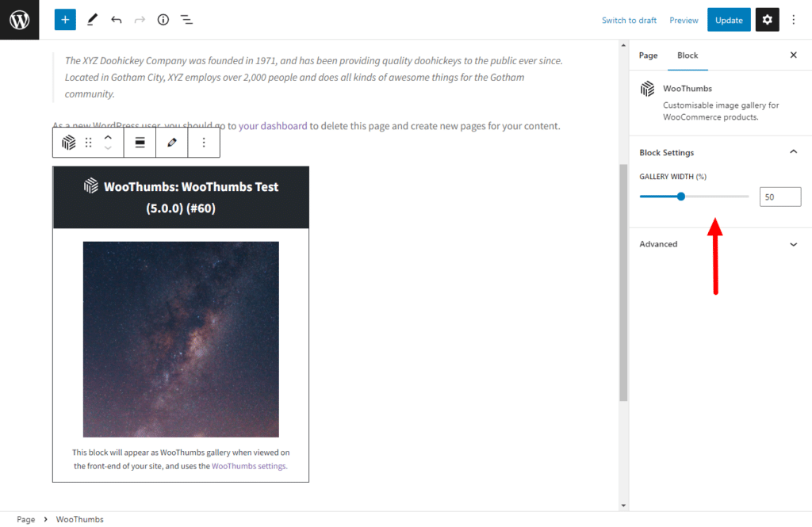Switch to the Page tab
The image size is (812, 527).
[648, 55]
